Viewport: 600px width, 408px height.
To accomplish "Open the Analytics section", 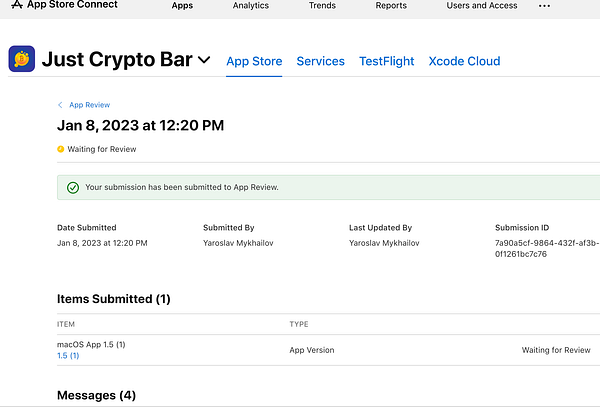I will point(251,5).
